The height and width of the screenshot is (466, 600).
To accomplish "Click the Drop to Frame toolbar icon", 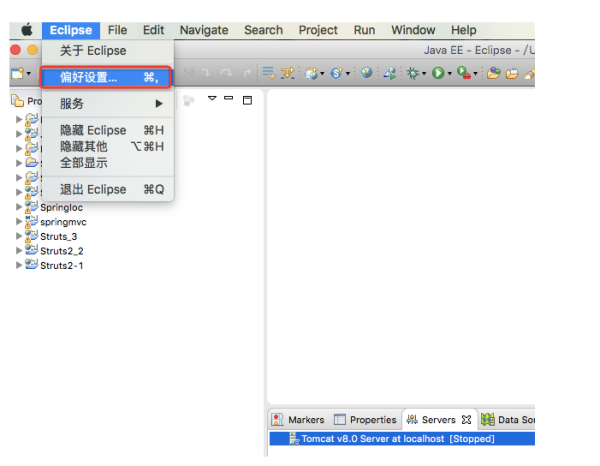I will [269, 73].
